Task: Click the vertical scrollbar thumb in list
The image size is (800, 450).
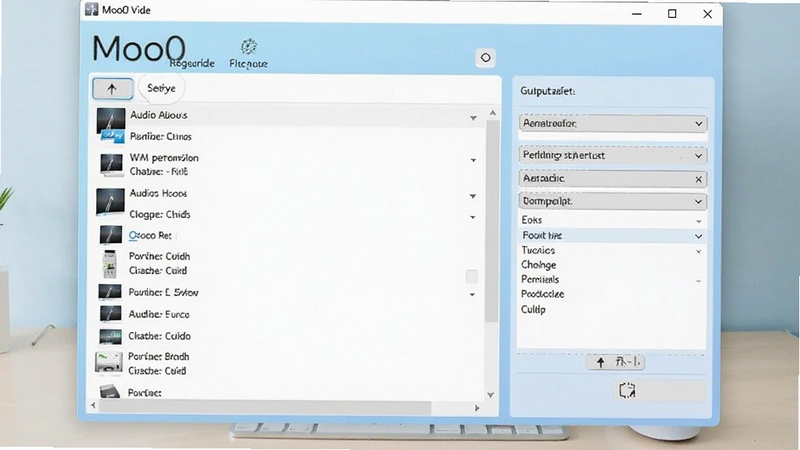Action: pyautogui.click(x=491, y=222)
